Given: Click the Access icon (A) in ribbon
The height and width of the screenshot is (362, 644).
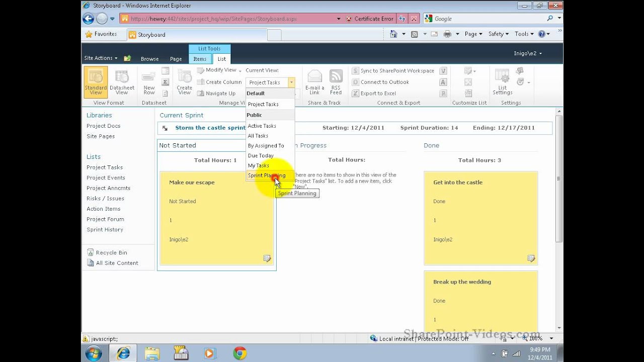Looking at the screenshot, I should pyautogui.click(x=443, y=82).
